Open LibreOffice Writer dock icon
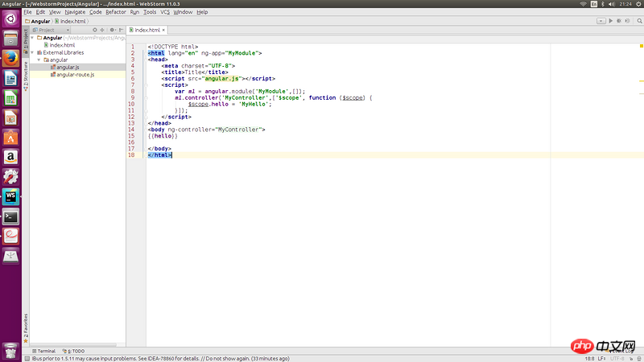The width and height of the screenshot is (644, 362). [x=10, y=78]
